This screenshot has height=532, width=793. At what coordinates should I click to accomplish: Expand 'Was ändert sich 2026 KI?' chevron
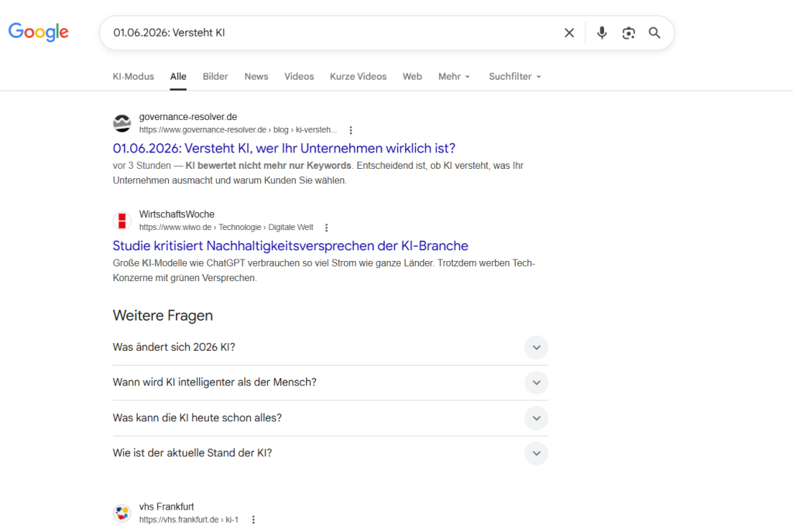pos(536,348)
